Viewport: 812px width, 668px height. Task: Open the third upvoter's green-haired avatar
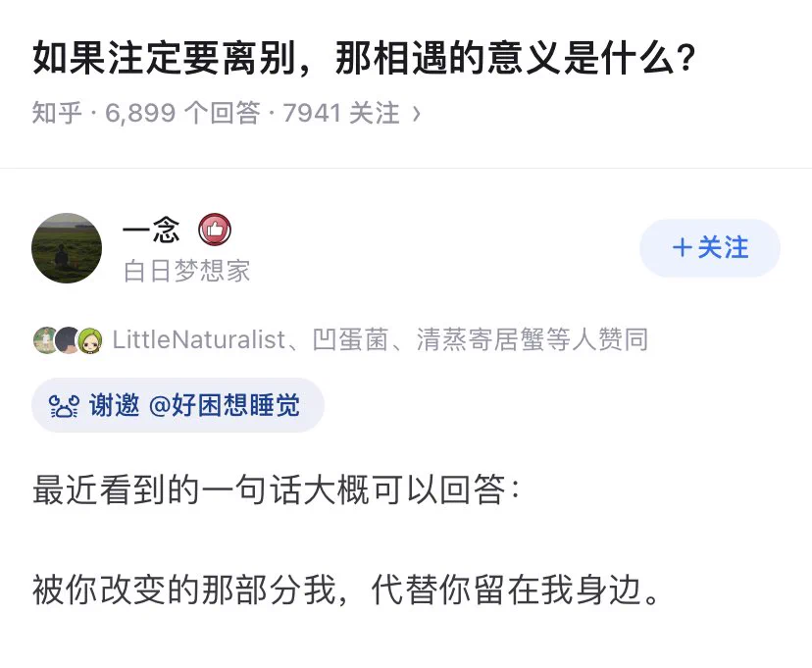point(89,340)
